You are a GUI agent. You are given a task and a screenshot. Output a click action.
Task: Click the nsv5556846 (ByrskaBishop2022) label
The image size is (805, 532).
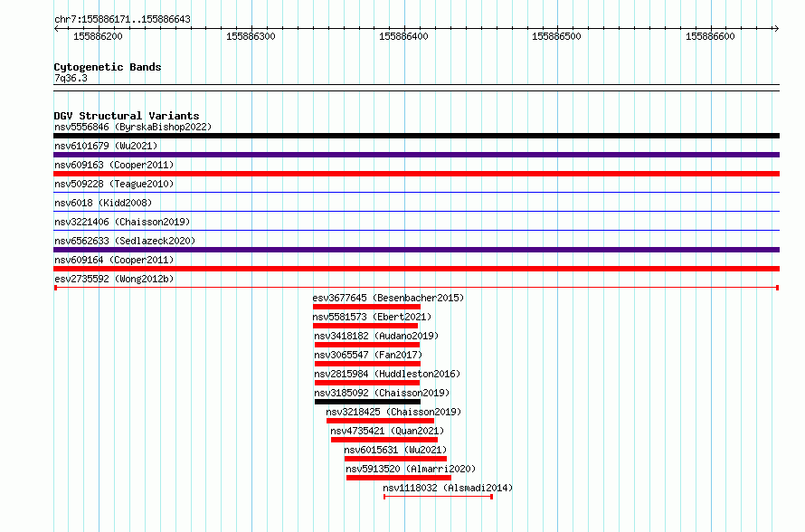(x=133, y=127)
